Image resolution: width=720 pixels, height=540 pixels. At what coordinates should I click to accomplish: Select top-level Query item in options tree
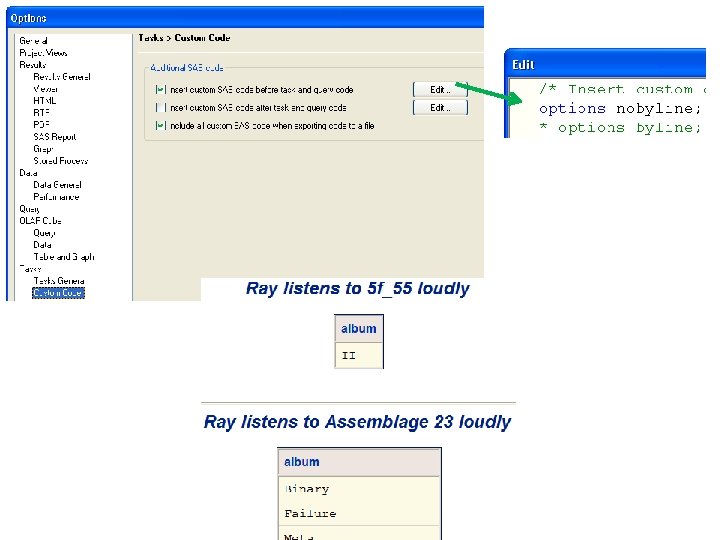29,208
